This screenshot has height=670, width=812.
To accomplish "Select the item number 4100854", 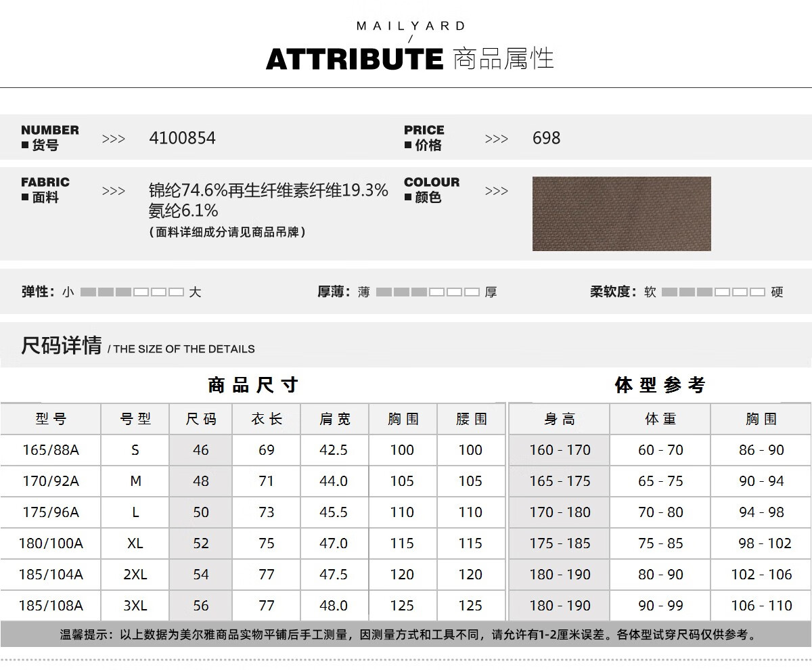I will tap(182, 138).
